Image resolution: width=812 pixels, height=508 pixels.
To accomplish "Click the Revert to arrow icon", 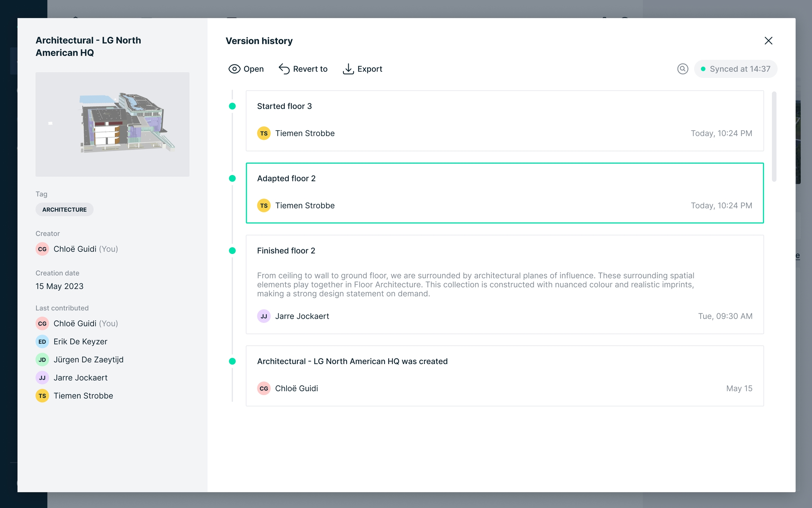I will point(284,69).
